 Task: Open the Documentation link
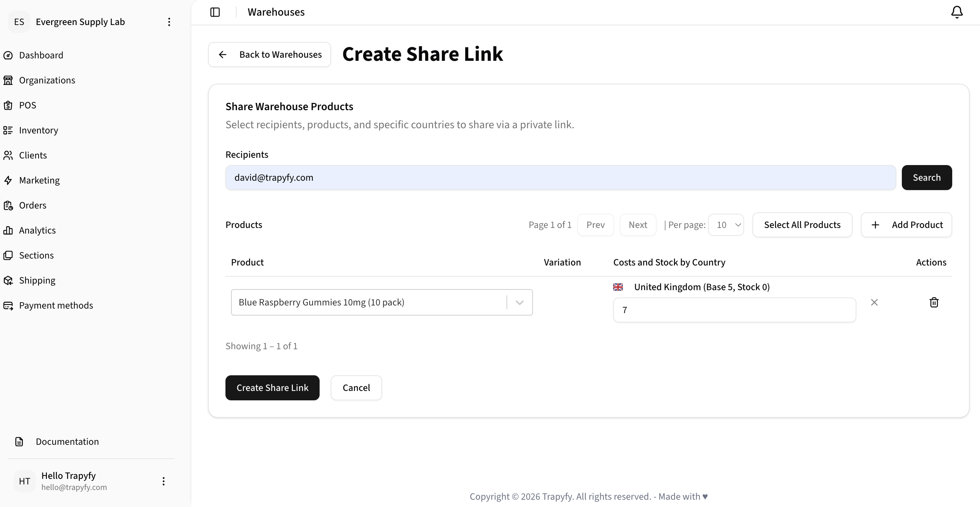tap(67, 442)
